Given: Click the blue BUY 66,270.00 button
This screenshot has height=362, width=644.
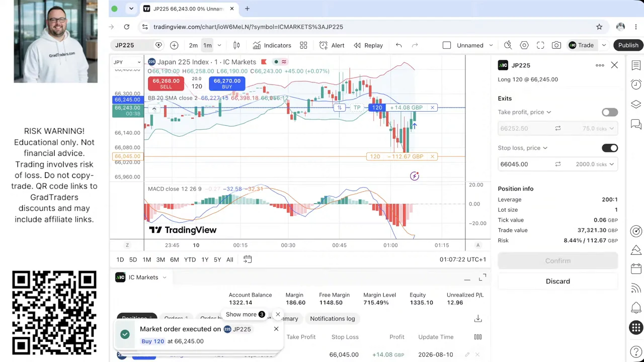Looking at the screenshot, I should [227, 83].
